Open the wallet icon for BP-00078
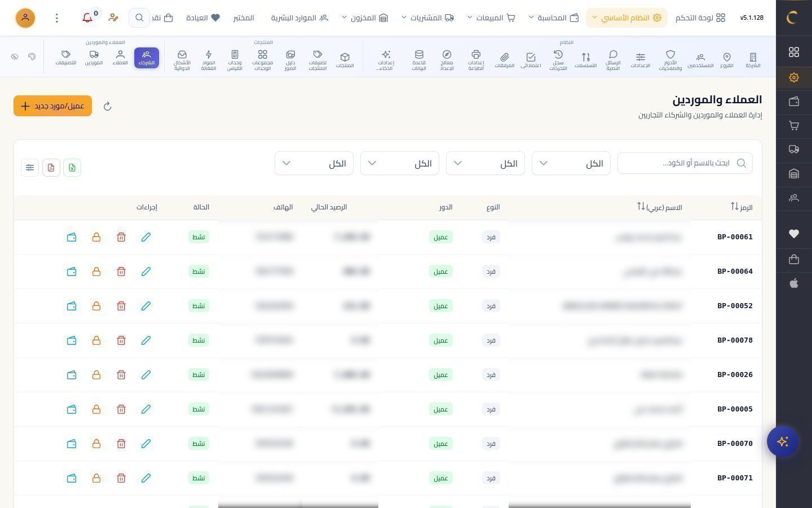The height and width of the screenshot is (508, 812). point(72,340)
